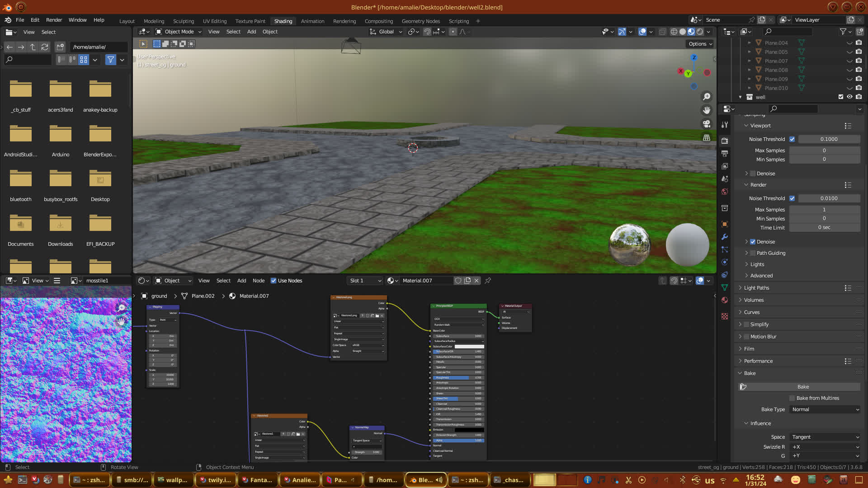Refresh the file browser folder list
The image size is (868, 488).
pyautogui.click(x=44, y=47)
